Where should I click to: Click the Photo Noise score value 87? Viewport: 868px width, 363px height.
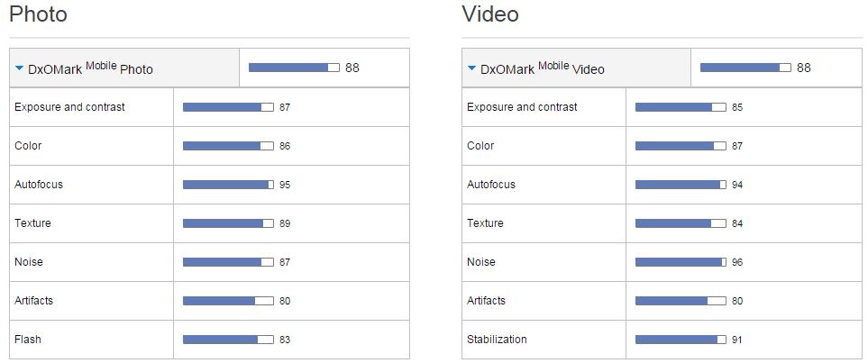[x=285, y=262]
